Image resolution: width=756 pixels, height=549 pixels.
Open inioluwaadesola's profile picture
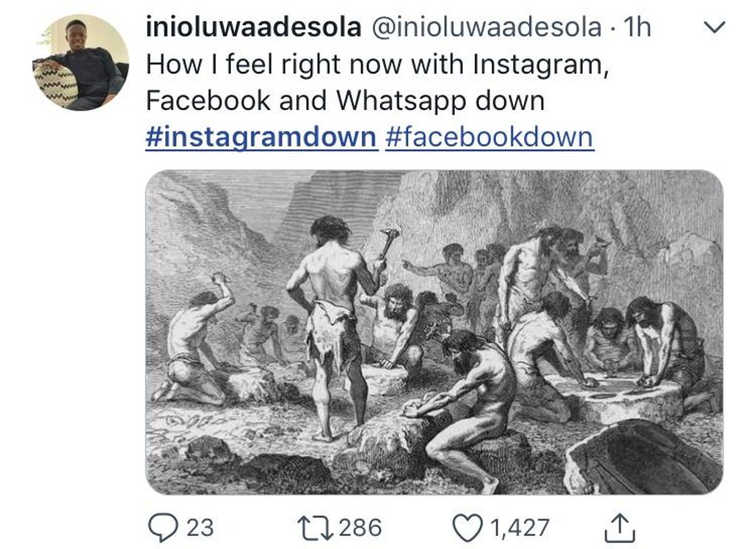pyautogui.click(x=81, y=63)
